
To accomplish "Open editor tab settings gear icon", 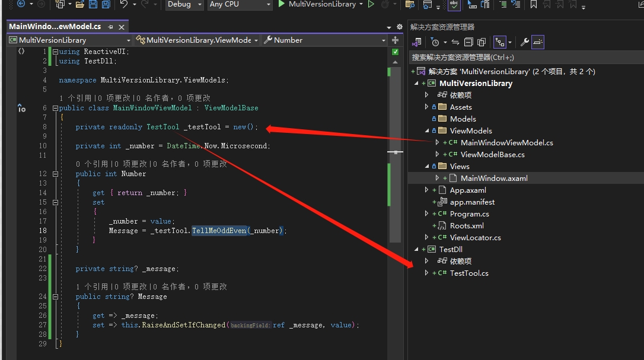I will (400, 27).
